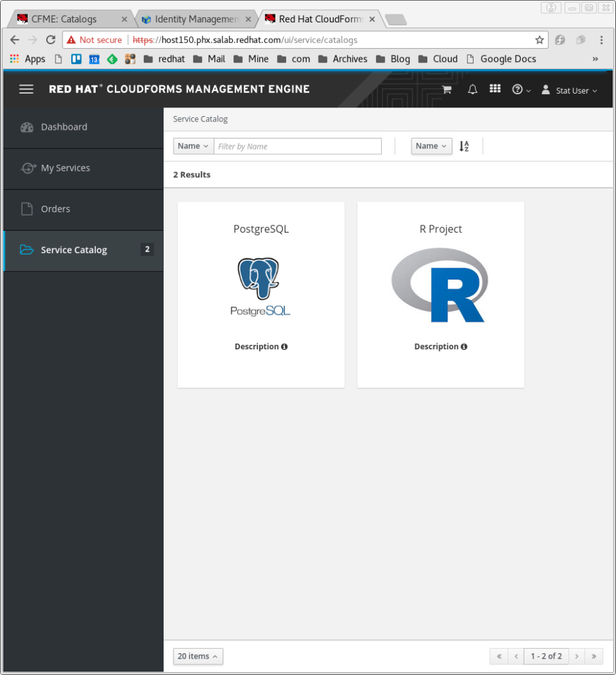616x675 pixels.
Task: Open the calendar 13 bookmark icon
Action: (x=94, y=59)
